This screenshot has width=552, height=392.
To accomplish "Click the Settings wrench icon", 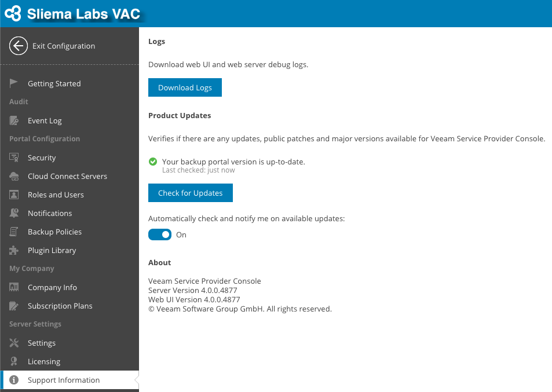I will tap(14, 343).
